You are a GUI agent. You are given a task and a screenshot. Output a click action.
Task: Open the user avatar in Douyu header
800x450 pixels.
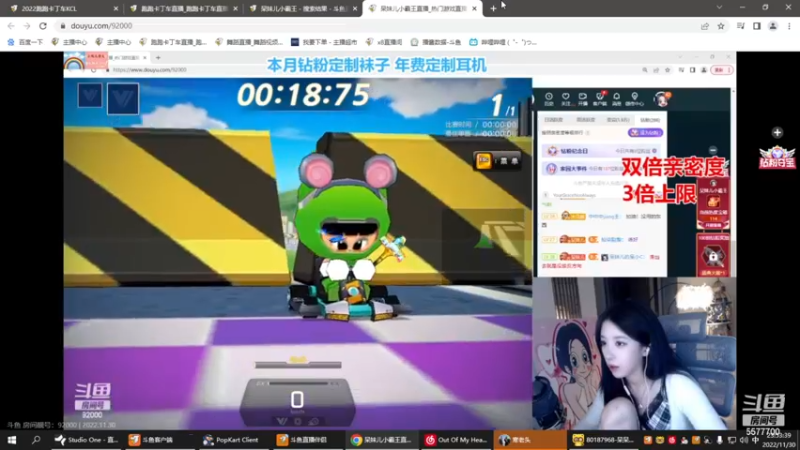pos(662,99)
